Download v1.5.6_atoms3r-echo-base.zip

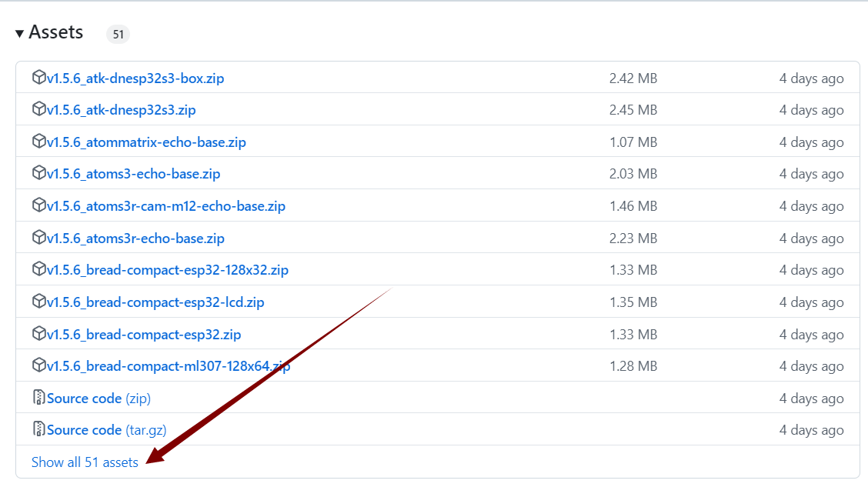[135, 238]
